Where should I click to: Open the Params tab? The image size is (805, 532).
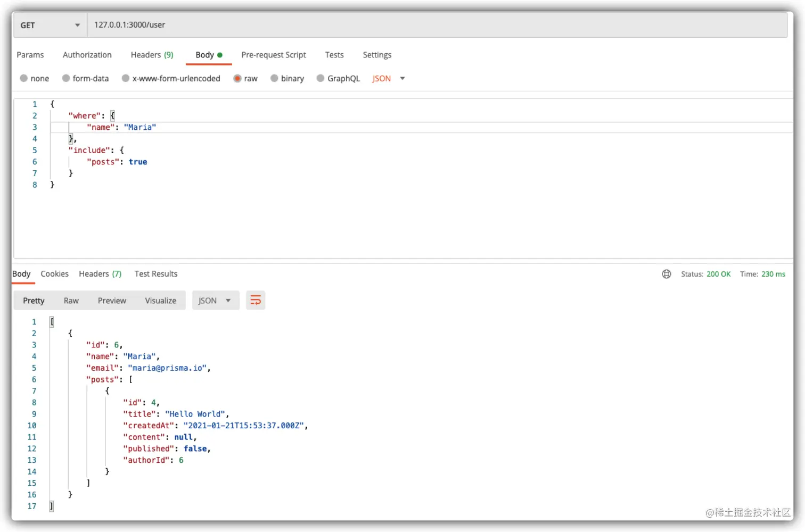tap(30, 55)
